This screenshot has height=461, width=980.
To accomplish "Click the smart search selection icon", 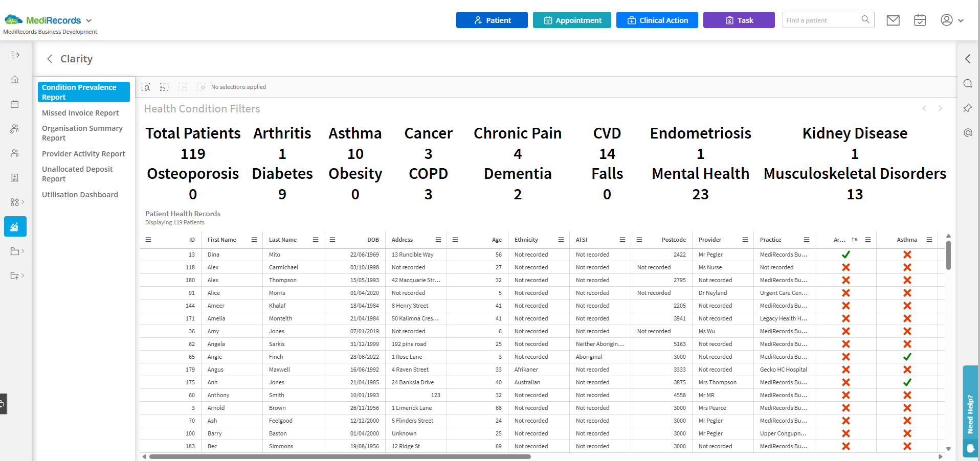I will click(146, 87).
